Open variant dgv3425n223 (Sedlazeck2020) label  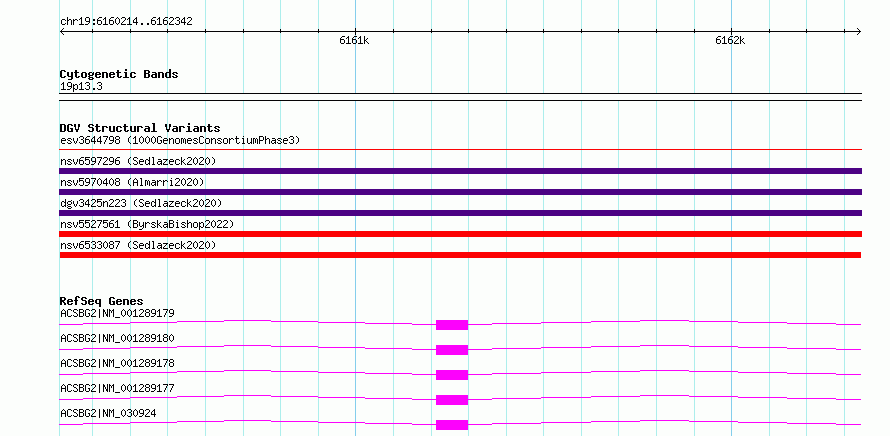(141, 203)
